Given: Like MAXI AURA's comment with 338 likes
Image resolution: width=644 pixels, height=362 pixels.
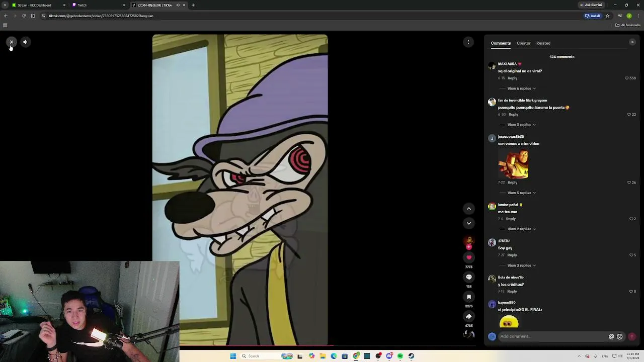Looking at the screenshot, I should pyautogui.click(x=627, y=78).
